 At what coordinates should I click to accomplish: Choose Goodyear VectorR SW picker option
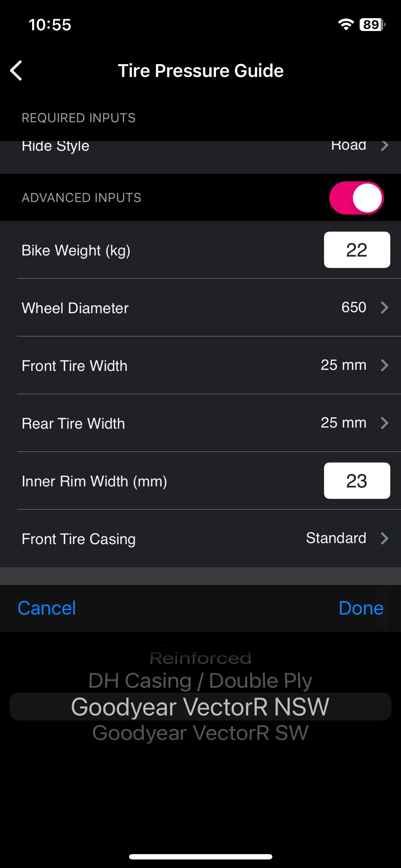click(x=200, y=733)
